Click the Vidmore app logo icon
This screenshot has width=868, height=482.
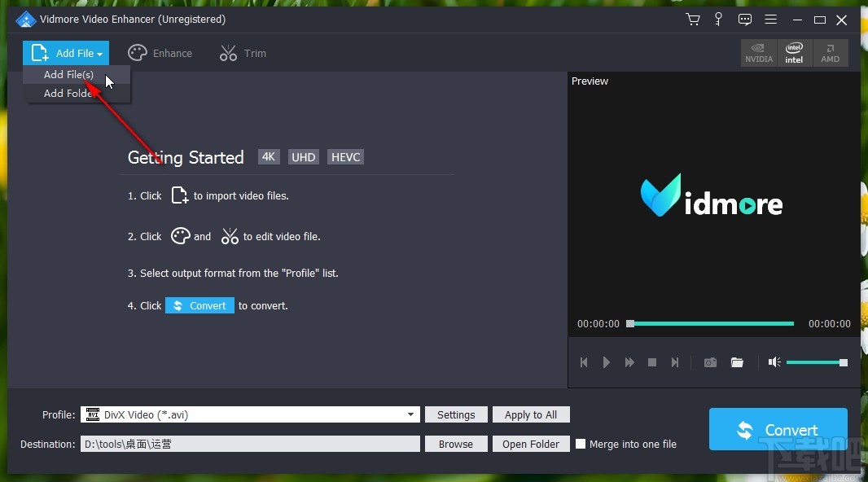25,20
